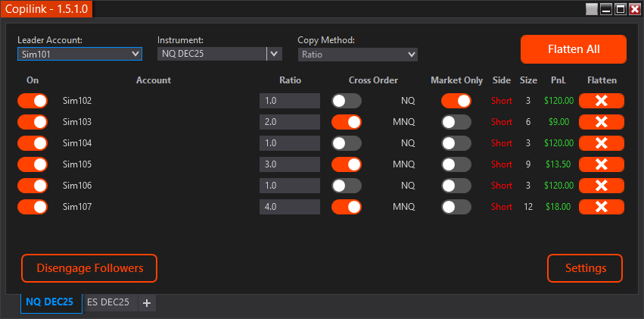Viewport: 644px width, 319px height.
Task: Disable Market Only for Sim102
Action: tap(456, 101)
